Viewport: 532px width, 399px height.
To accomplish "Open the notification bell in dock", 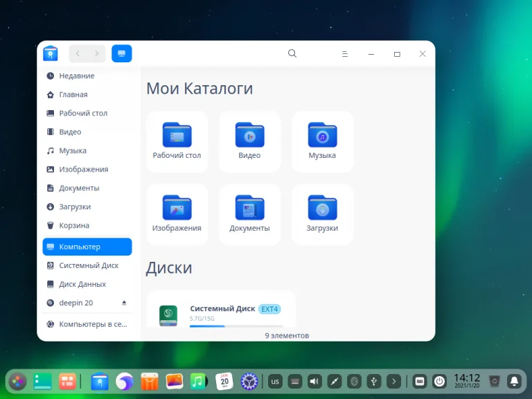I will click(514, 382).
